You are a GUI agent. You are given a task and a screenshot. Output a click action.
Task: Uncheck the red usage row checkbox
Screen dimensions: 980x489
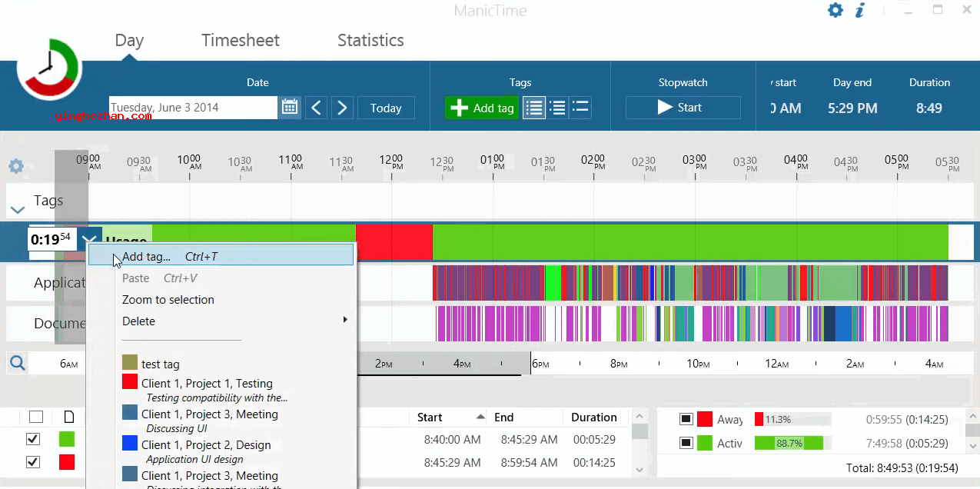tap(33, 462)
